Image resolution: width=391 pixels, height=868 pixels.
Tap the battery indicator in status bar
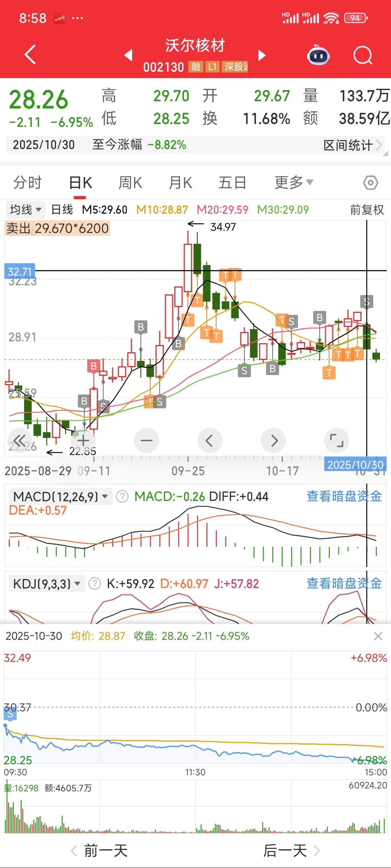tap(356, 18)
